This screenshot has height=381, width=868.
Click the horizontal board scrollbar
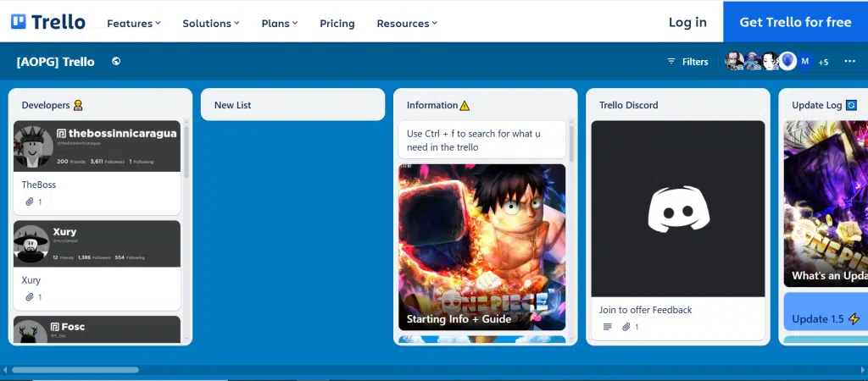(75, 370)
